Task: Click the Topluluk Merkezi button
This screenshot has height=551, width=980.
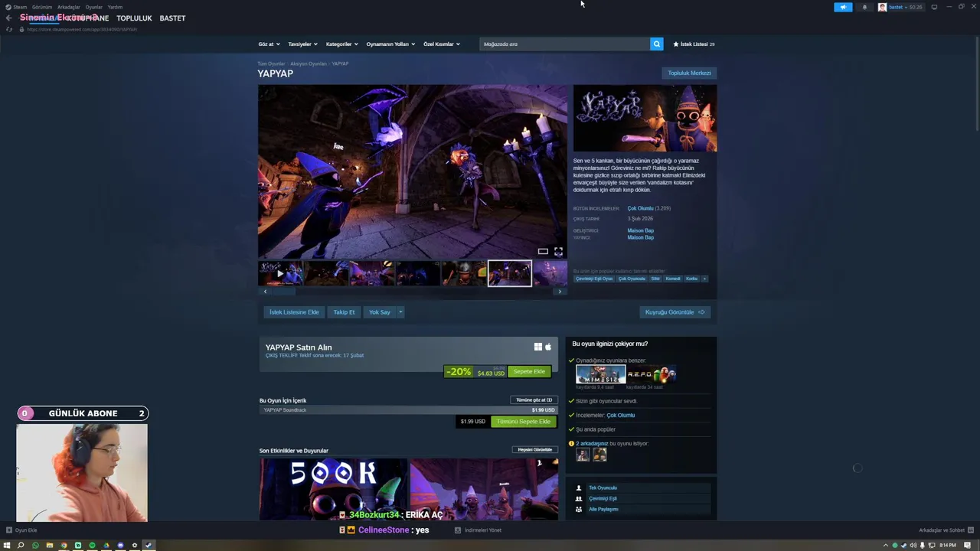Action: (689, 73)
